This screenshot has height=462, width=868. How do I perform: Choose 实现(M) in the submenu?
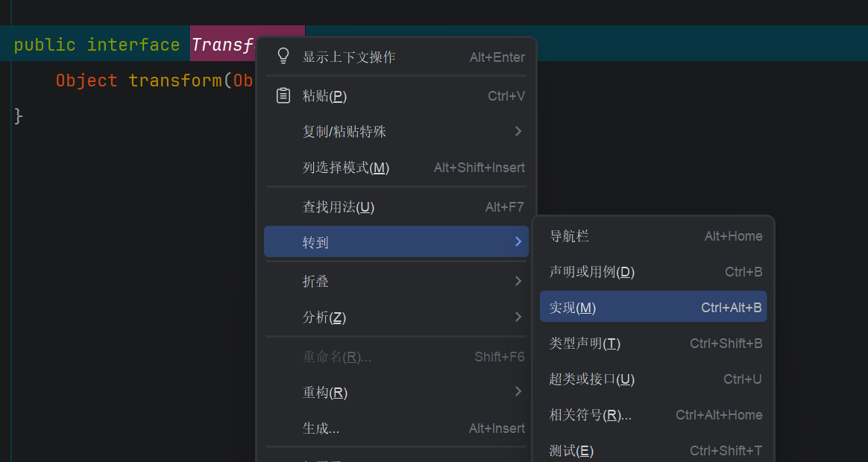coord(653,306)
